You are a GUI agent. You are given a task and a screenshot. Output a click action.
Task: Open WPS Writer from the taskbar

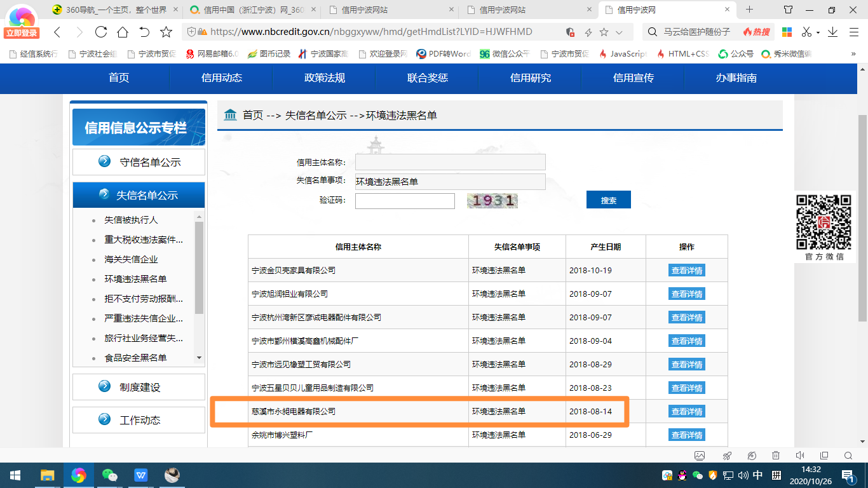click(x=141, y=475)
